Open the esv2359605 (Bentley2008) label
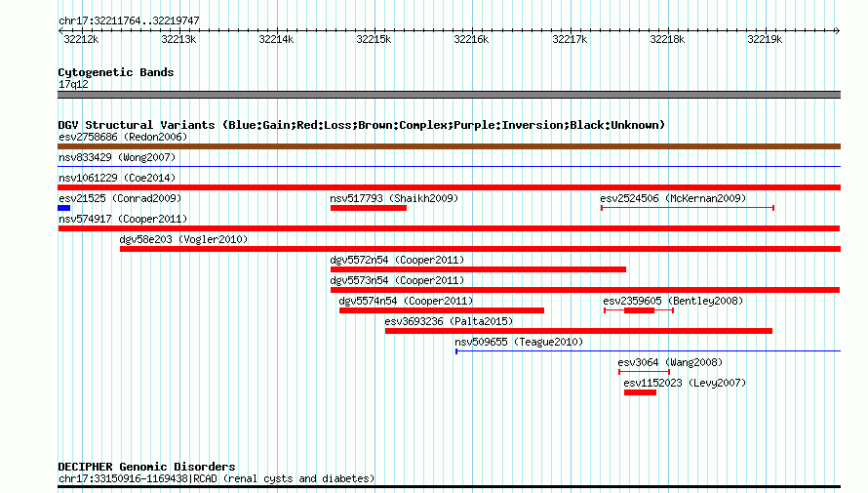Viewport: 868px width, 493px height. [673, 301]
